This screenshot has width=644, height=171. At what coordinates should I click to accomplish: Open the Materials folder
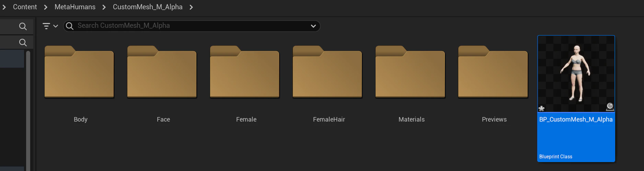click(x=410, y=72)
